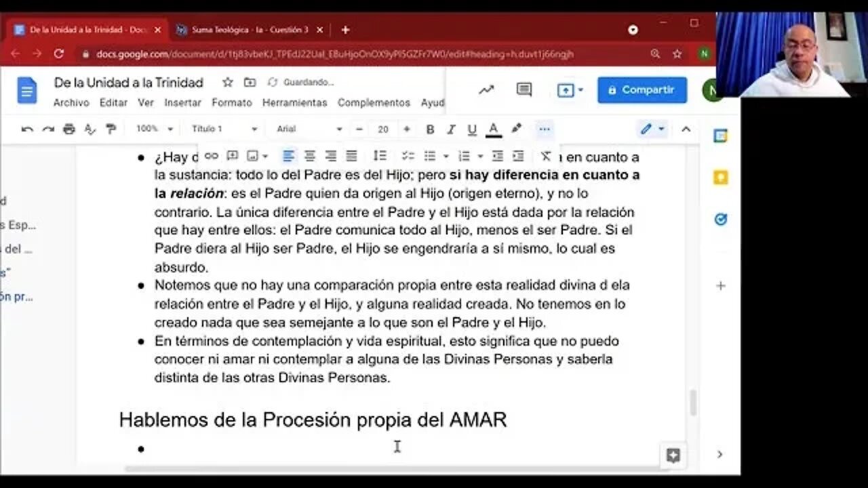Justify the text
This screenshot has width=868, height=488.
tap(351, 156)
